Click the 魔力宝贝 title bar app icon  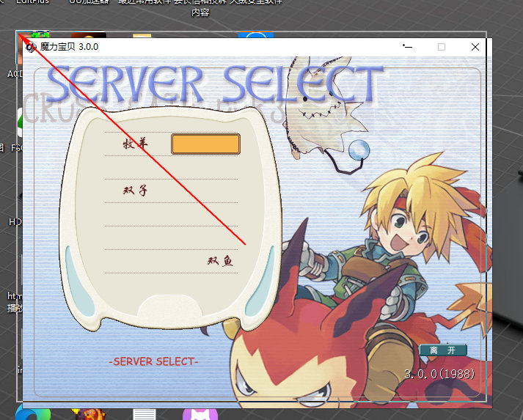click(31, 47)
